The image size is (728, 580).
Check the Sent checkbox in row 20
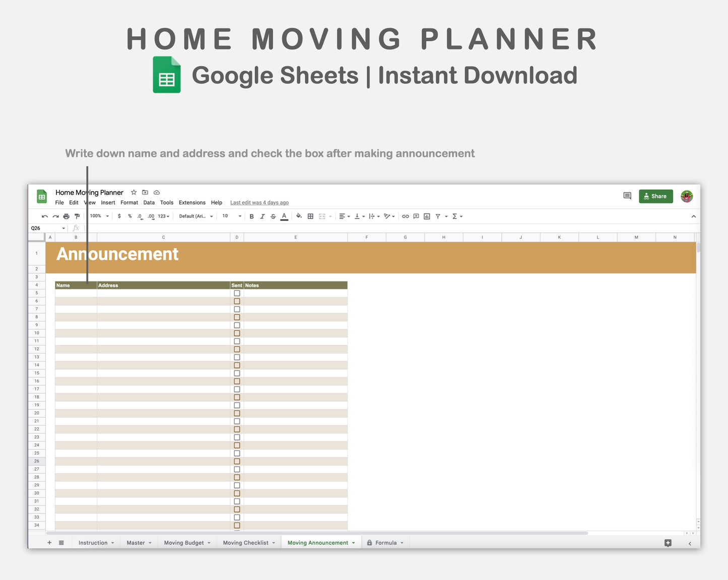coord(237,413)
